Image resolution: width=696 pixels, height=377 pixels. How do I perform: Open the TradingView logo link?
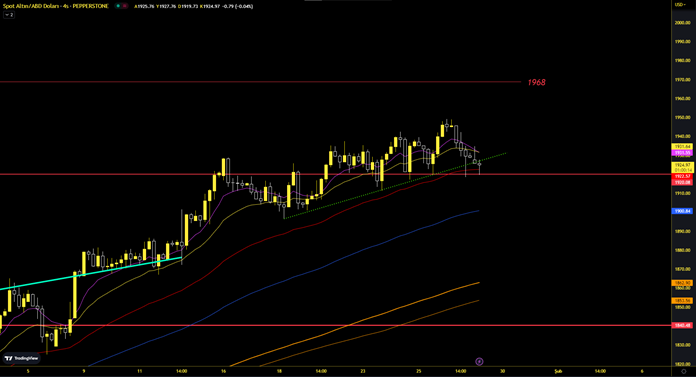point(21,358)
